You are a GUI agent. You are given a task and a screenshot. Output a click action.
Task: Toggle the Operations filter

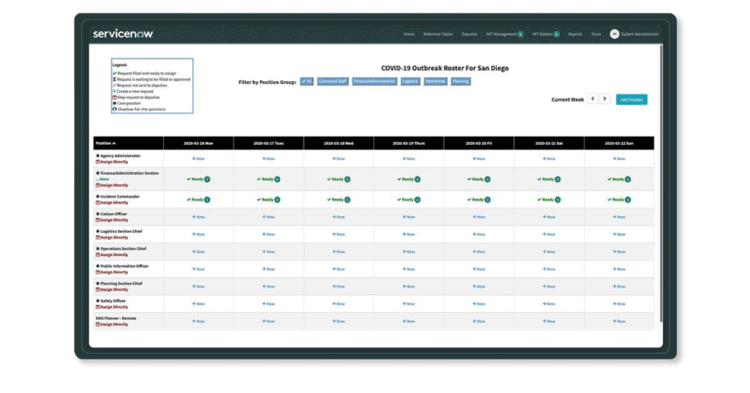[x=435, y=81]
